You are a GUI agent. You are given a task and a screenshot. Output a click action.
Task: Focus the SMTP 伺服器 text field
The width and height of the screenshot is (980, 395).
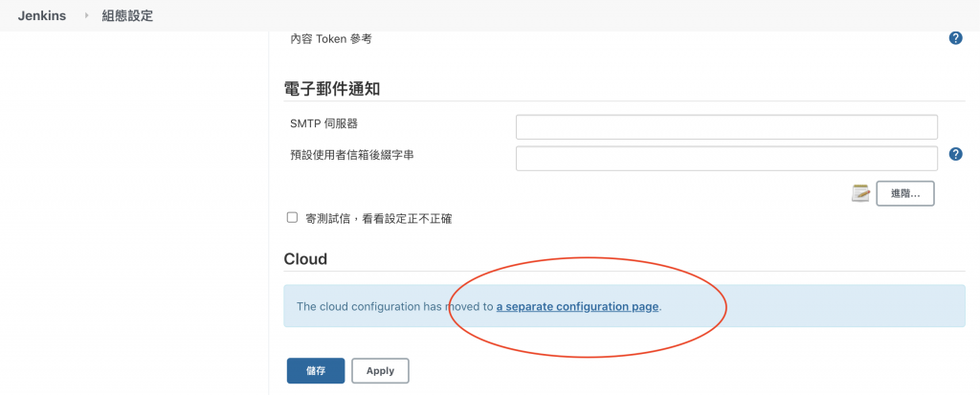[725, 127]
